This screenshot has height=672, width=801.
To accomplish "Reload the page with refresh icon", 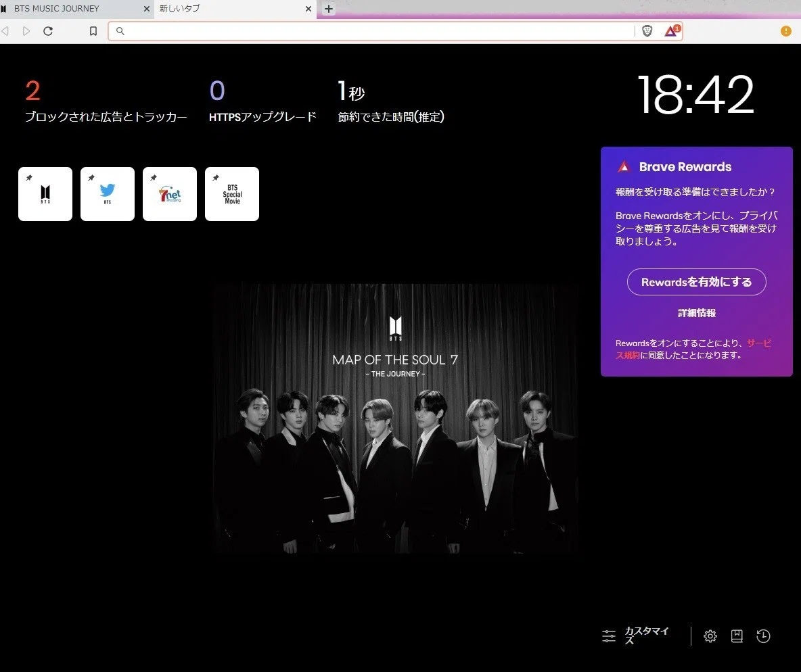I will [x=48, y=31].
